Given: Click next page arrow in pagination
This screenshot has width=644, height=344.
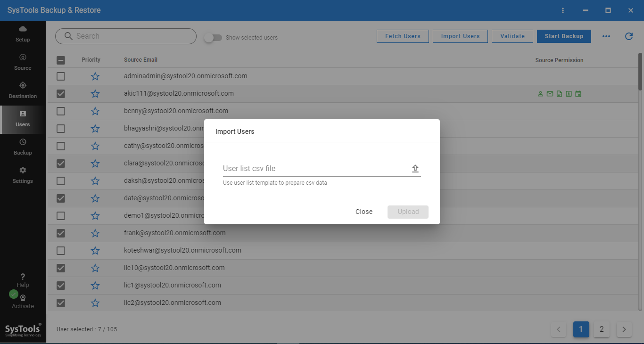Looking at the screenshot, I should point(624,329).
